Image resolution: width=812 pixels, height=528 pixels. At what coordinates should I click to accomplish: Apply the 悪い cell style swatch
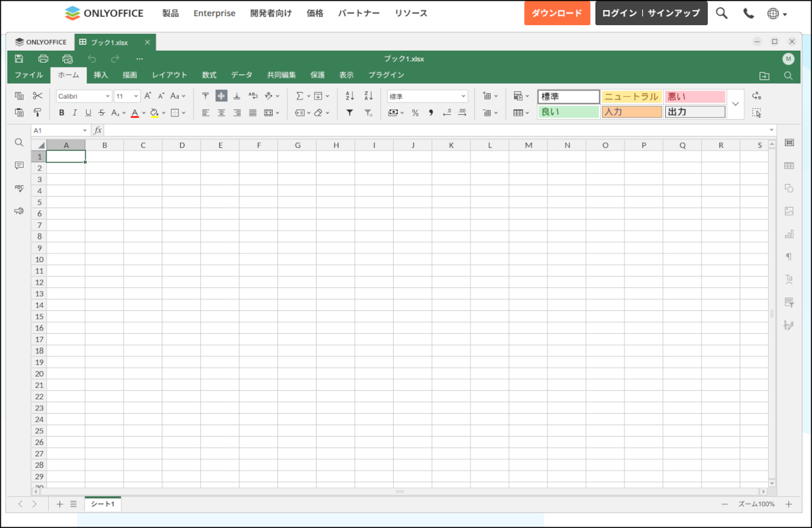tap(695, 97)
